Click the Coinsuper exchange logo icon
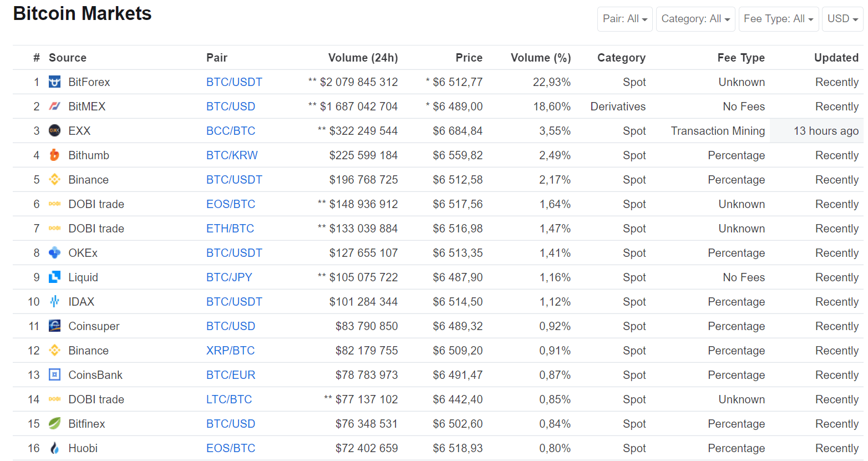 pos(54,326)
